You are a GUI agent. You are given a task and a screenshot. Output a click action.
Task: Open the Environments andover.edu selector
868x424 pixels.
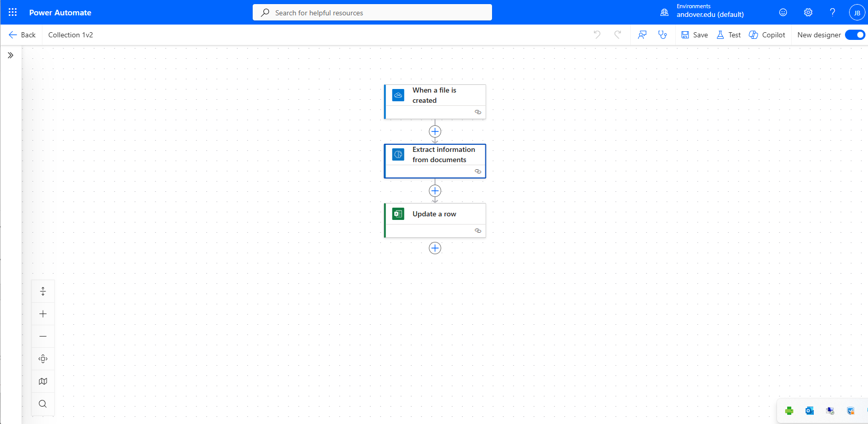click(709, 11)
